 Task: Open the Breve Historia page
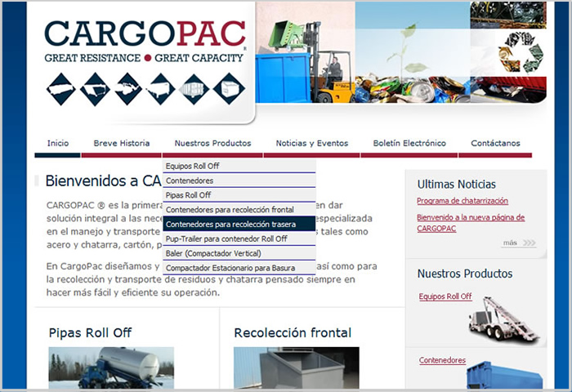click(x=122, y=143)
